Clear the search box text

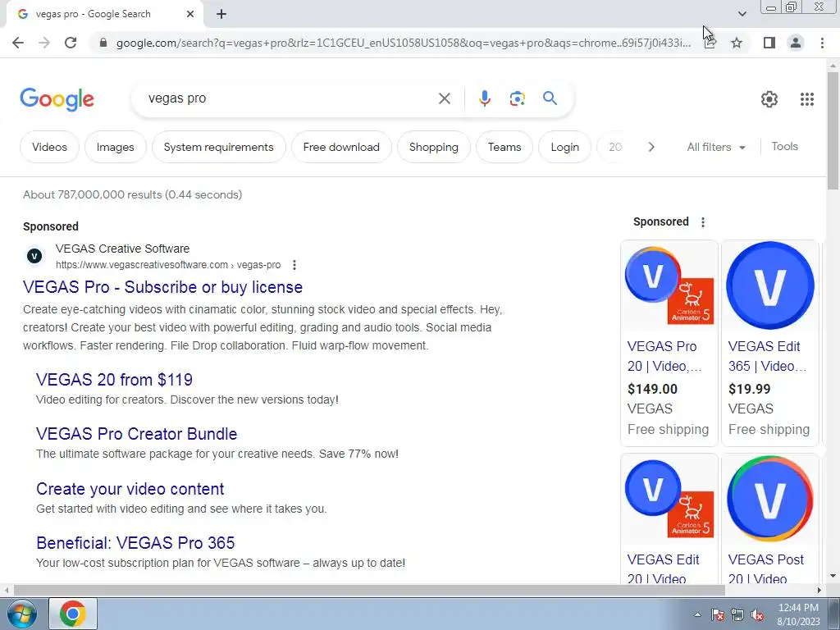click(x=444, y=98)
